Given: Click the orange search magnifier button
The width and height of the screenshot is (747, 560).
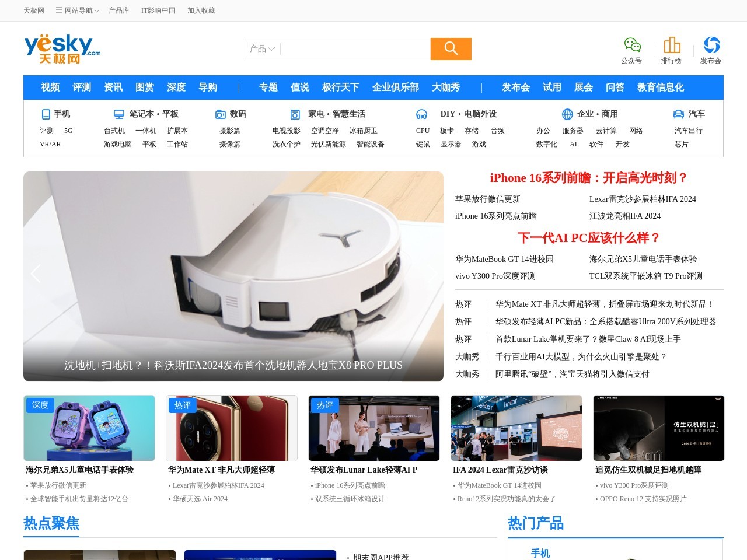Looking at the screenshot, I should coord(451,49).
